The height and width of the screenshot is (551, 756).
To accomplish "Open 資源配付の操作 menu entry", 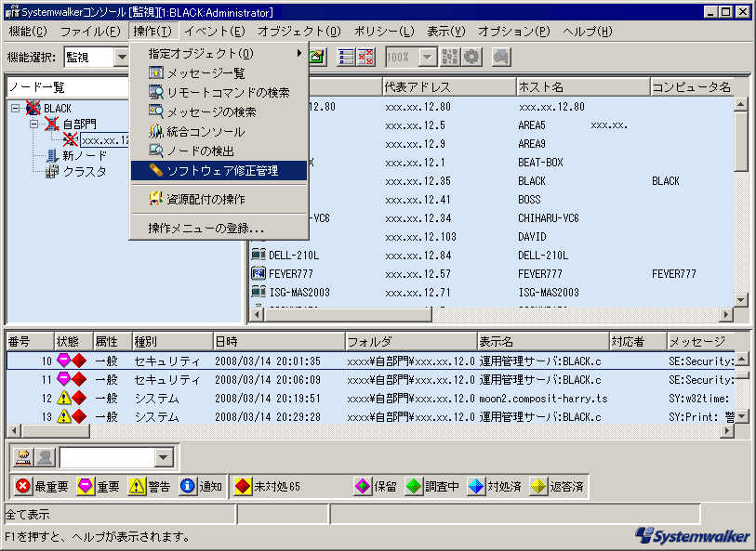I will click(219, 199).
